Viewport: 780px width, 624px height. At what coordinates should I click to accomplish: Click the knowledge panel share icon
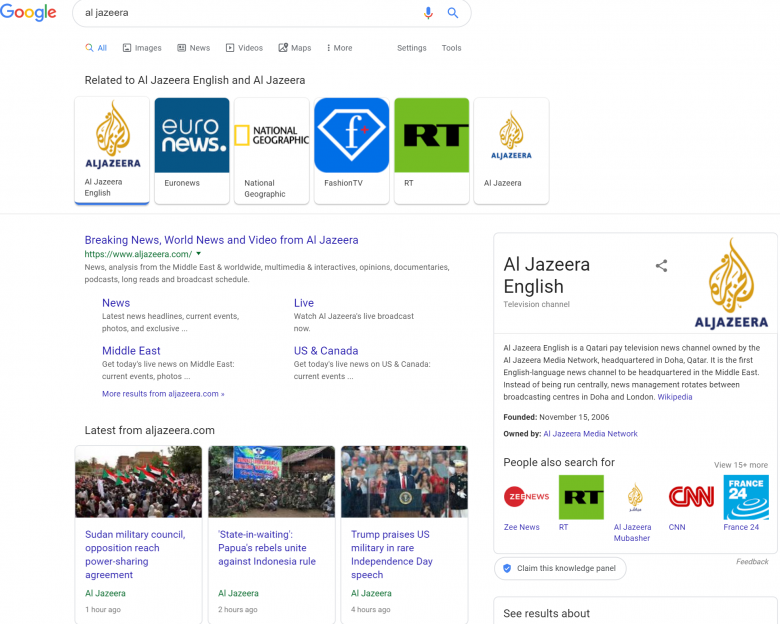[661, 266]
